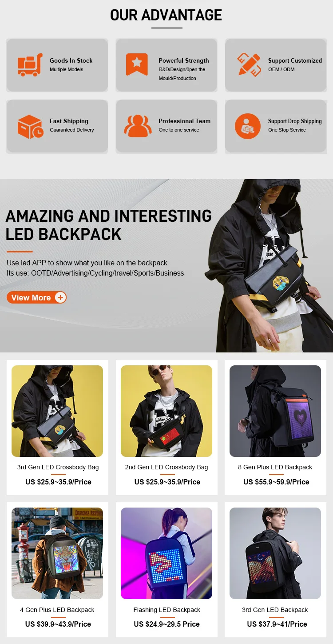Click the View More button

[x=36, y=297]
